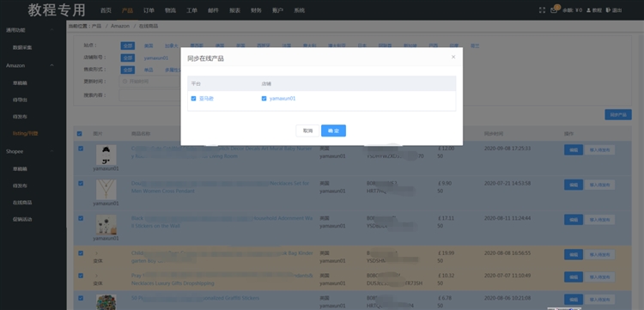Open the 账户 top menu

(x=277, y=10)
